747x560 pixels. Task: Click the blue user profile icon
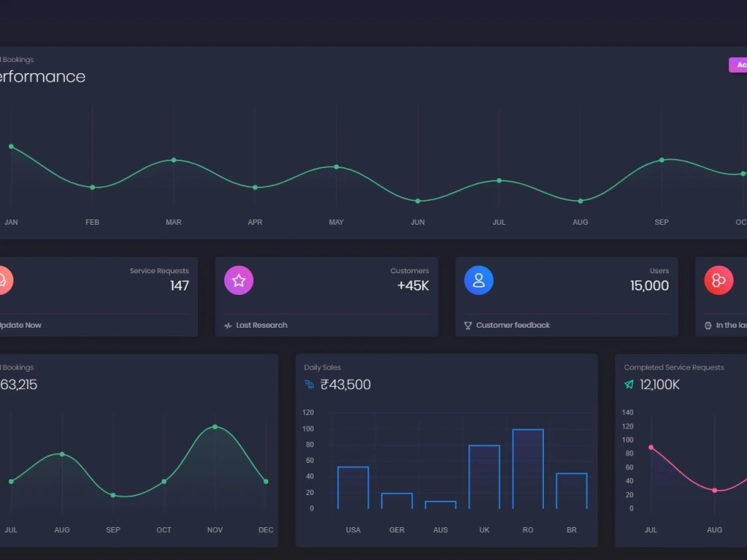[x=479, y=281]
